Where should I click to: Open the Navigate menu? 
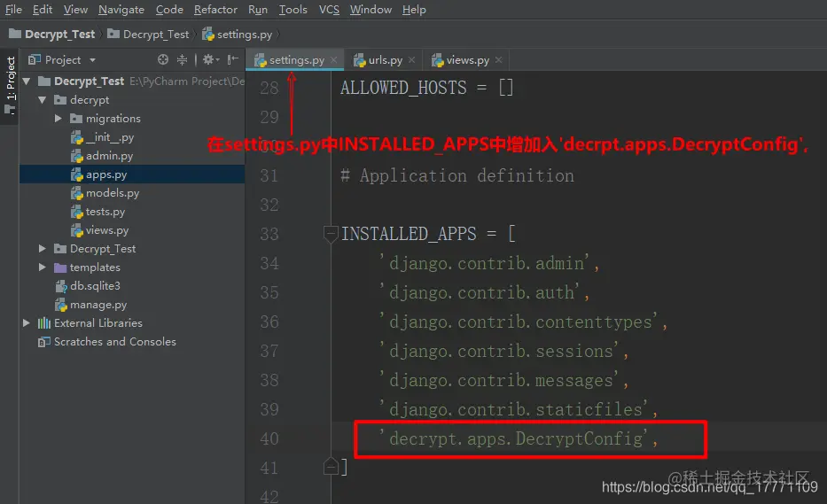tap(121, 10)
